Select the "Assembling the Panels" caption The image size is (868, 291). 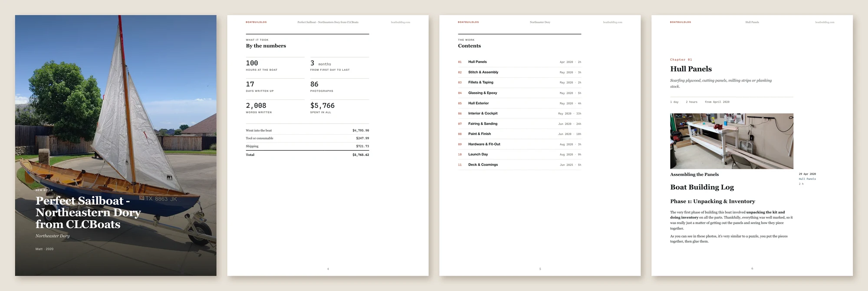(694, 175)
